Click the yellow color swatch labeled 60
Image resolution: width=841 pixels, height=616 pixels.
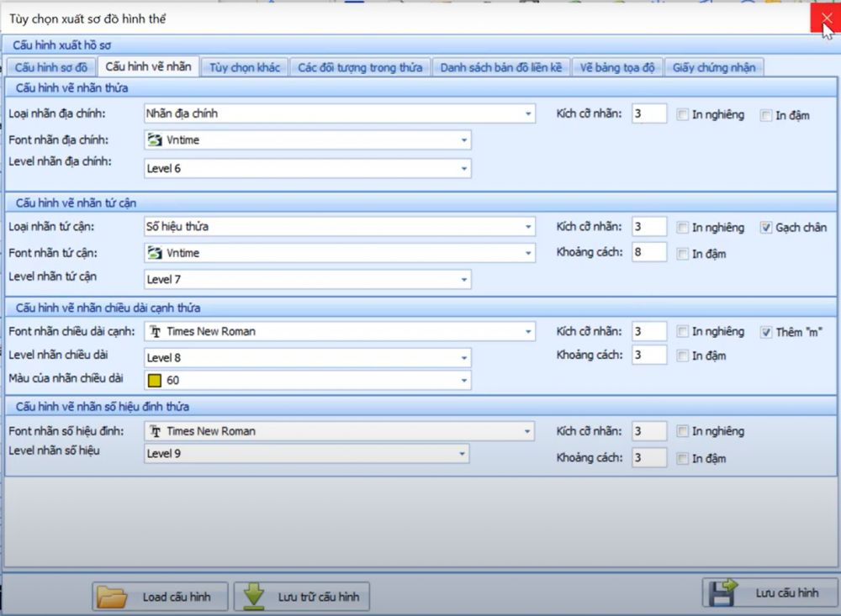click(x=155, y=381)
